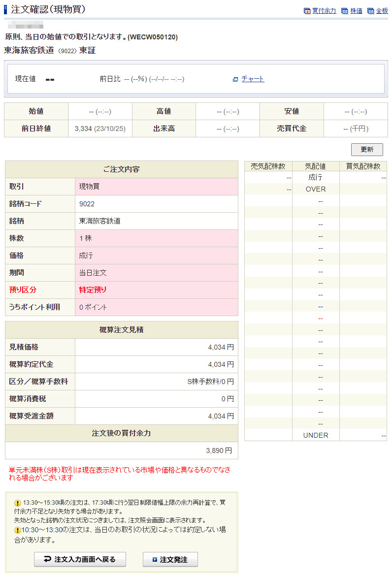Click warning icon beside 10:30～13:30 notice

18,530
